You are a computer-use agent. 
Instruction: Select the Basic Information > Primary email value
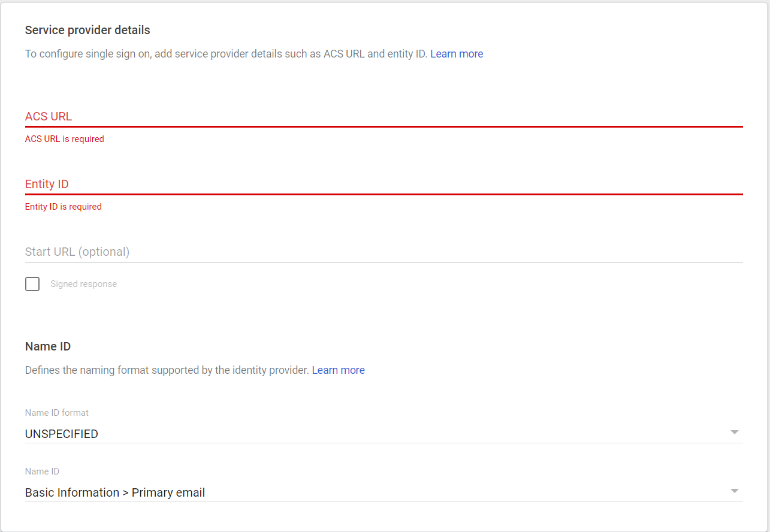(115, 492)
